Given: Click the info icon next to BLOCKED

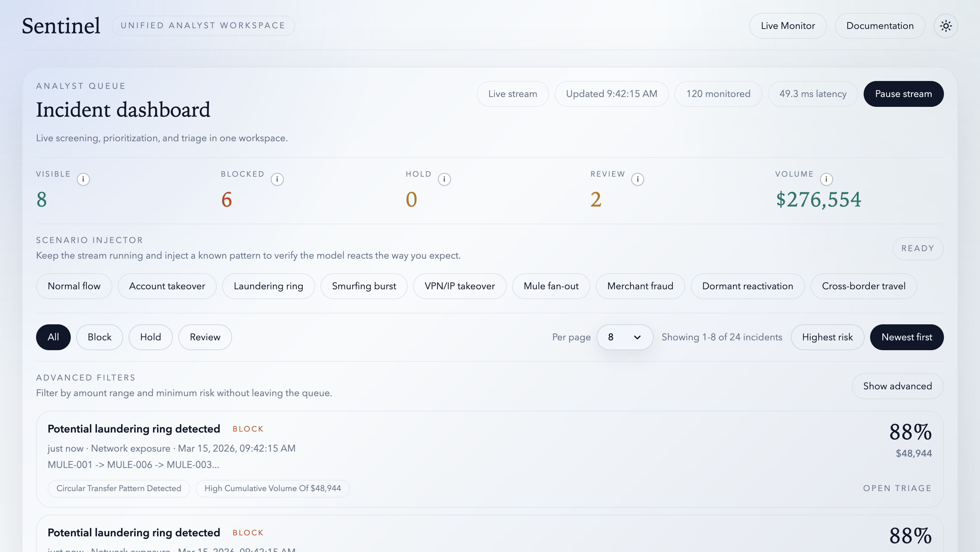Looking at the screenshot, I should [x=277, y=179].
